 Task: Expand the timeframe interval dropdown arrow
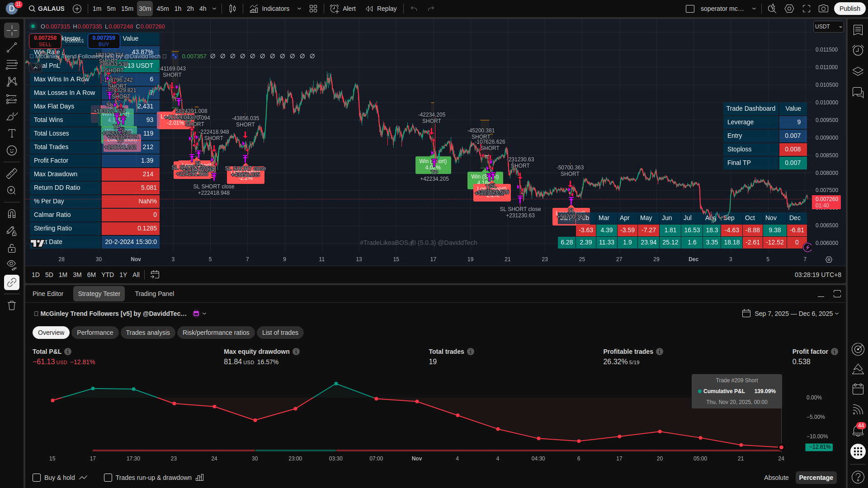click(x=214, y=9)
